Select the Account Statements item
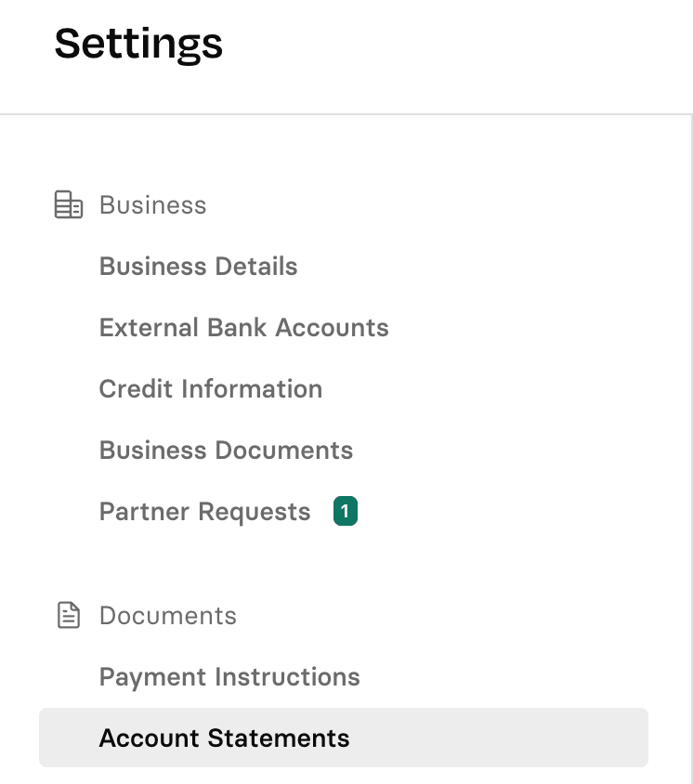The height and width of the screenshot is (784, 693). pyautogui.click(x=224, y=738)
